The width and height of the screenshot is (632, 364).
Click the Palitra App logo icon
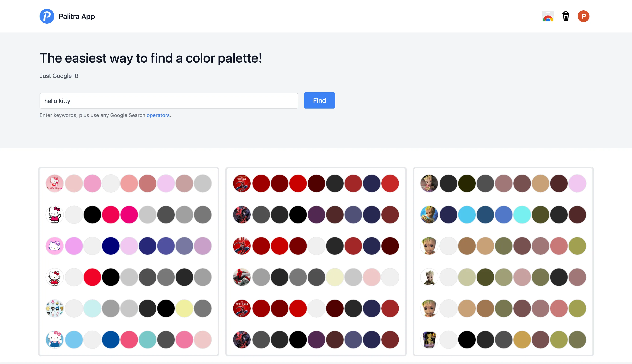click(x=47, y=16)
